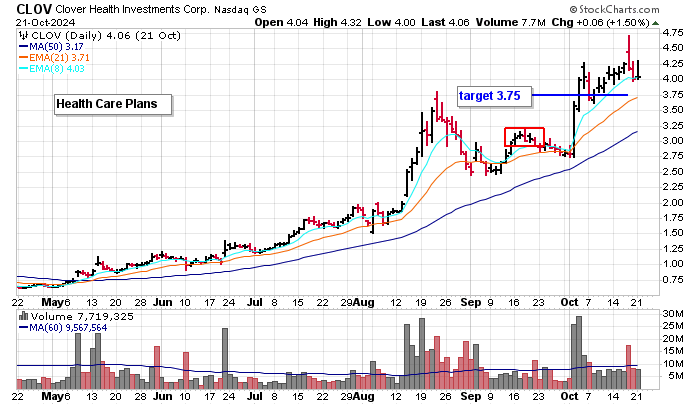Click the 3.25 price axis label
The height and width of the screenshot is (405, 700).
click(x=673, y=125)
